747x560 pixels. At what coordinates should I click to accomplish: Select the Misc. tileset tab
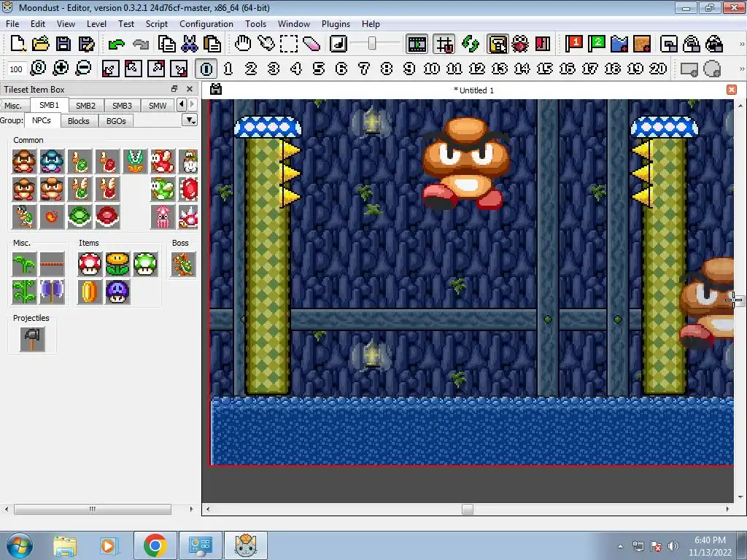click(13, 105)
